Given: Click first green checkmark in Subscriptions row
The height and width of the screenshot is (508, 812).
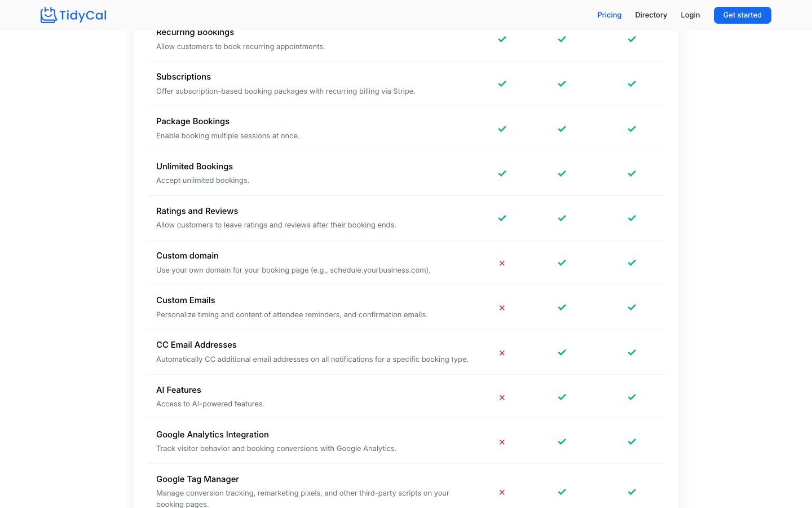Looking at the screenshot, I should (502, 84).
